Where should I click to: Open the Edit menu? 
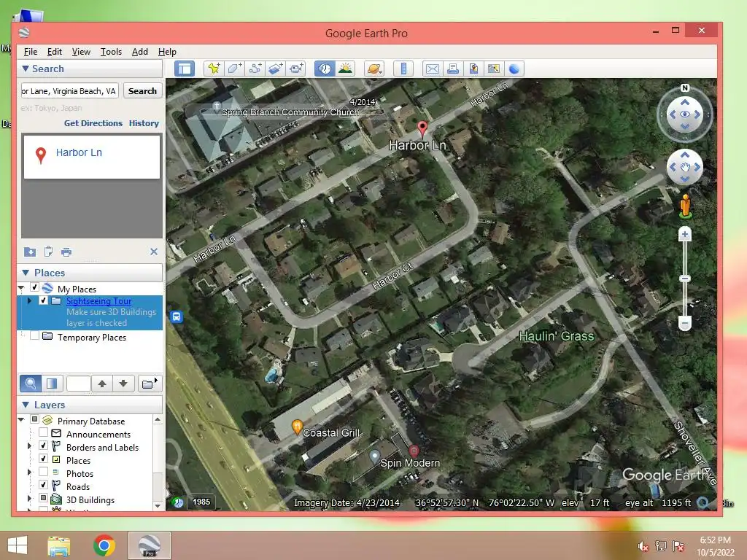coord(54,52)
